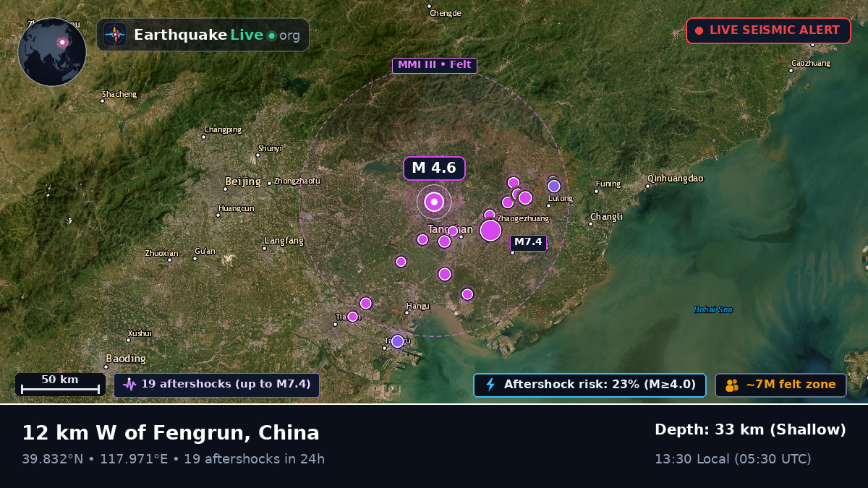
Task: Click the Funing city label
Action: [608, 184]
